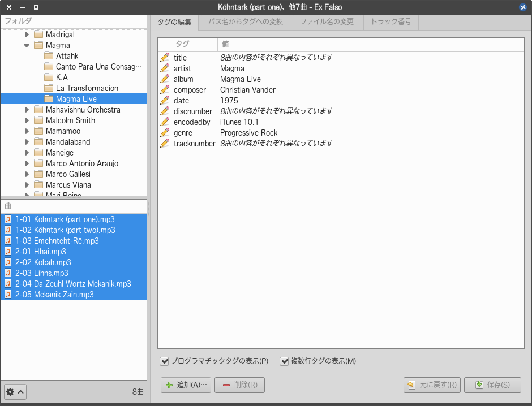
Task: Open the gear preferences menu button
Action: pyautogui.click(x=15, y=392)
